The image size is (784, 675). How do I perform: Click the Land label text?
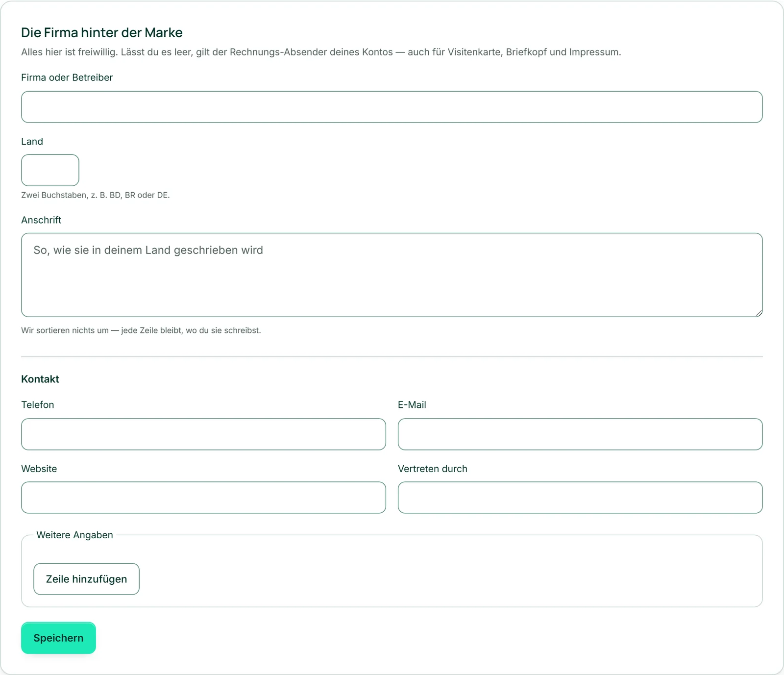coord(32,142)
